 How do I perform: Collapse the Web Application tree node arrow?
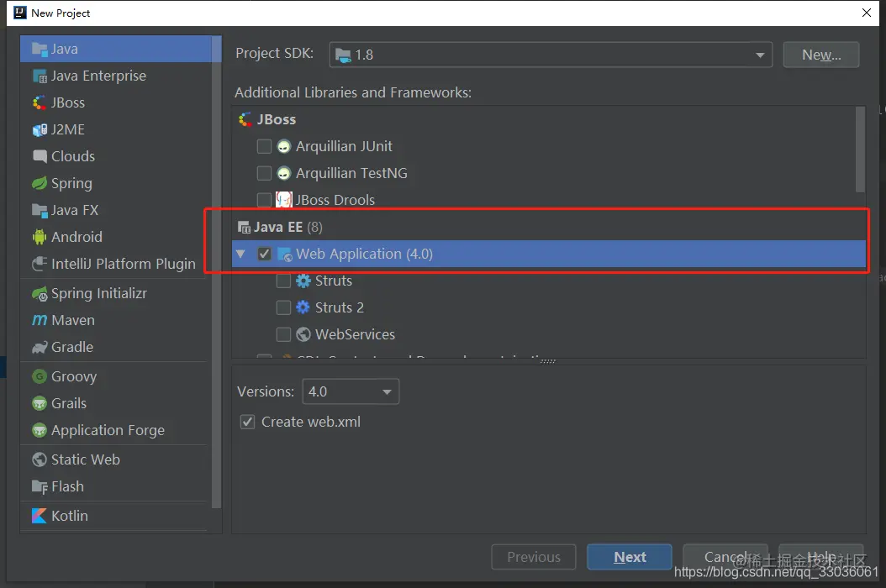tap(240, 255)
